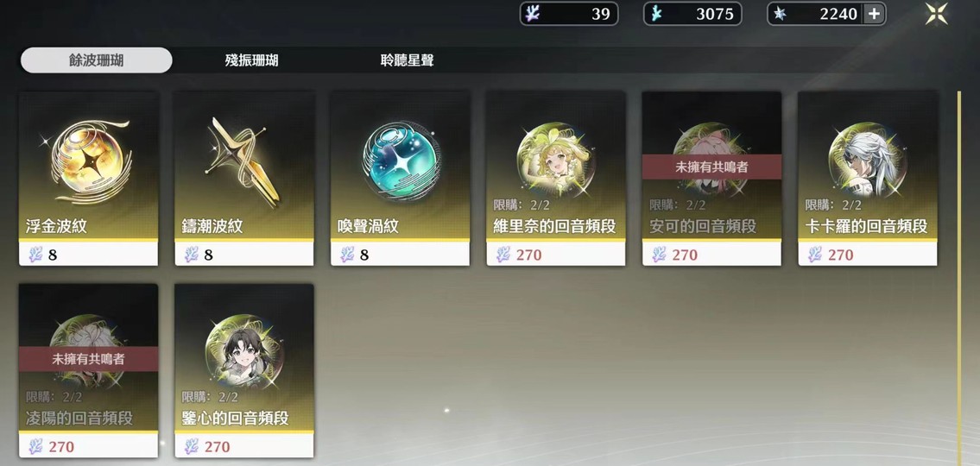Select the 鑄潮波紋 golden weapon icon
980x466 pixels.
pyautogui.click(x=243, y=162)
